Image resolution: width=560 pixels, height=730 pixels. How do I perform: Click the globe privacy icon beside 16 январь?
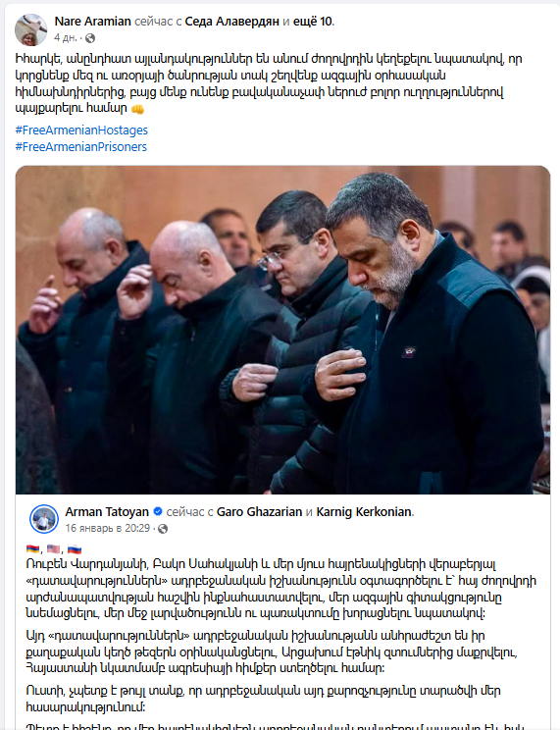tap(163, 529)
